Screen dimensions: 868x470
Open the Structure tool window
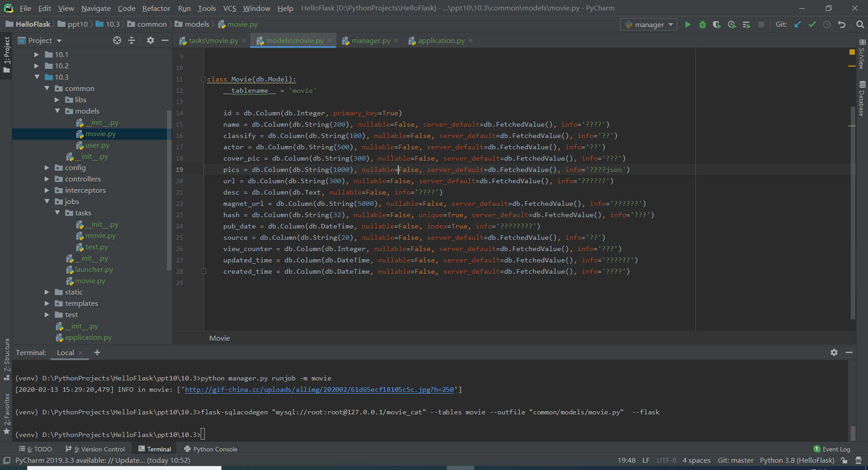[x=6, y=359]
